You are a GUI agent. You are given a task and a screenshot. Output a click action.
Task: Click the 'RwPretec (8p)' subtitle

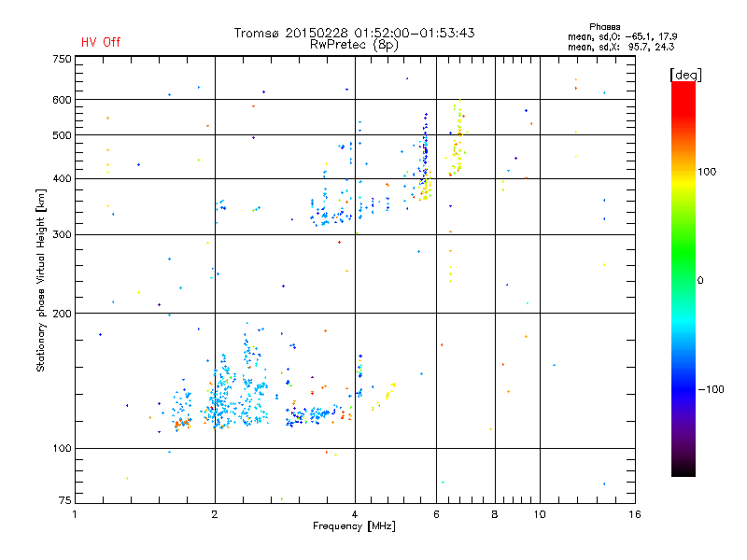point(354,45)
